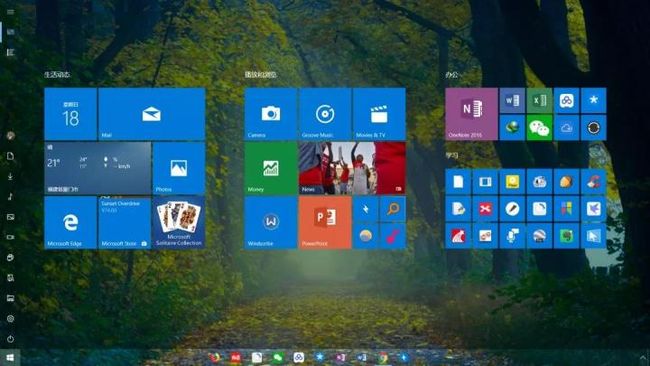Open the blank document tile in 学习 group
The width and height of the screenshot is (650, 366).
pyautogui.click(x=458, y=182)
